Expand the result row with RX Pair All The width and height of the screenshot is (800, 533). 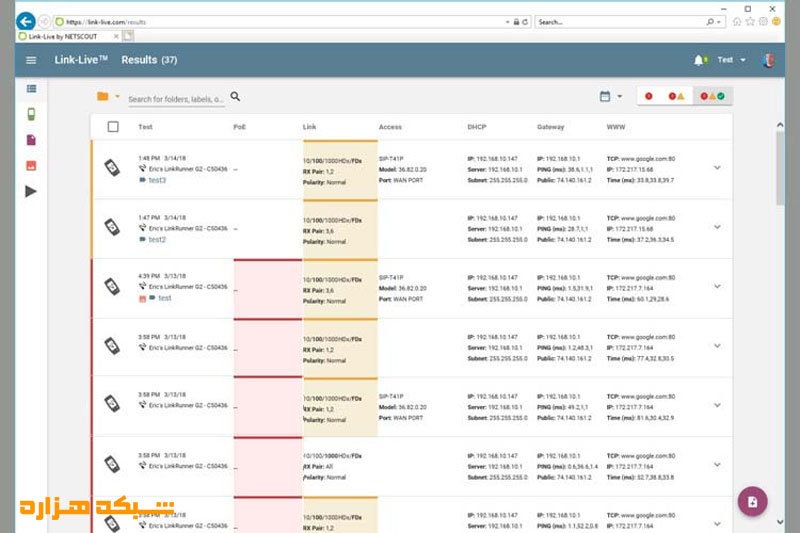[x=717, y=465]
